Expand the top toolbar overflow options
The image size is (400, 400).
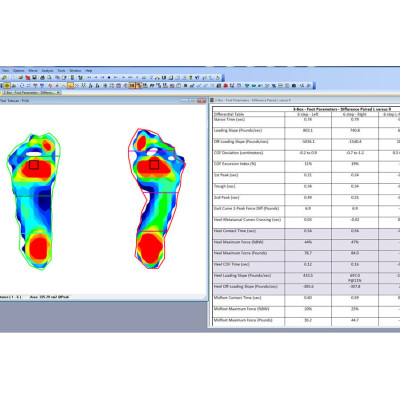[x=223, y=78]
